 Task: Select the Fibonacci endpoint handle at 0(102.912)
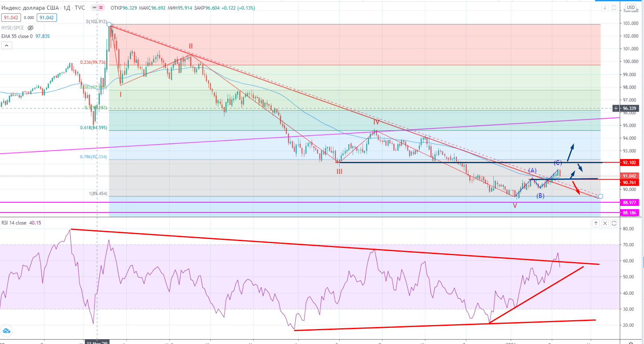pos(109,25)
